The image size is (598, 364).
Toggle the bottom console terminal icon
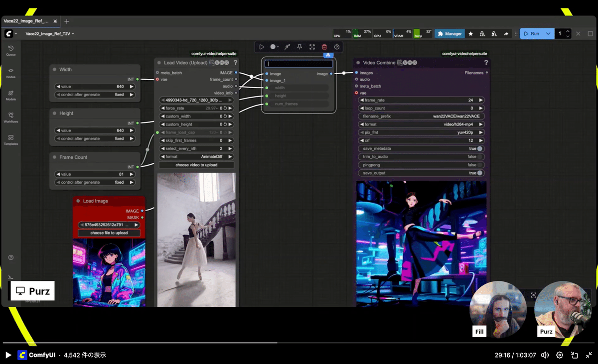tap(11, 277)
